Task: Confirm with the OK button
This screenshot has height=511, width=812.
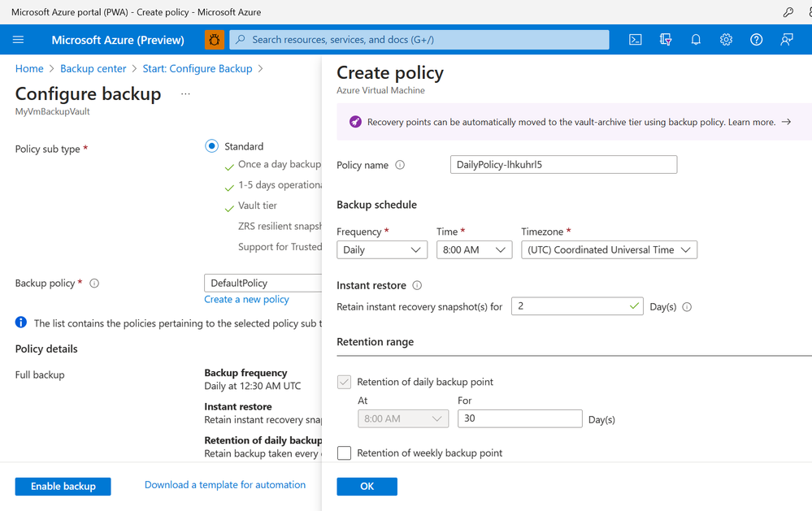Action: pos(367,487)
